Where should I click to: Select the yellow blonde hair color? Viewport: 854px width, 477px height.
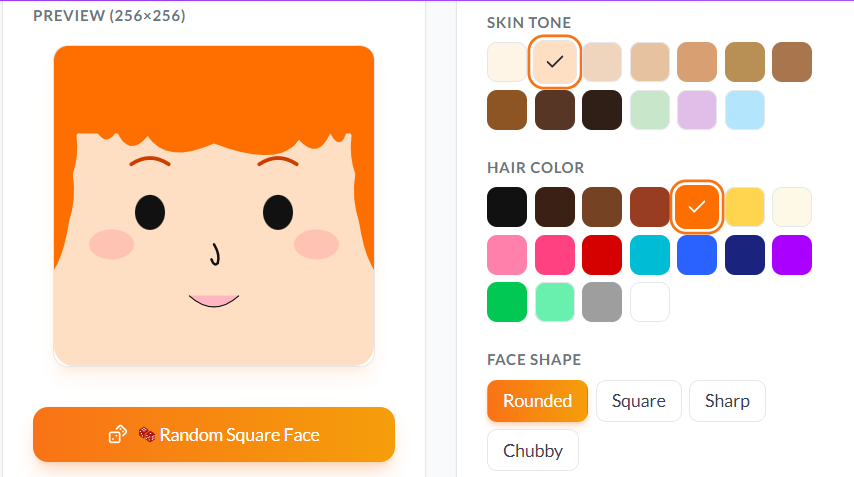click(745, 207)
